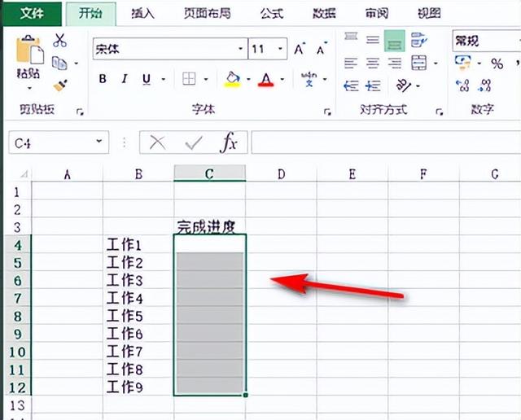Image resolution: width=521 pixels, height=420 pixels.
Task: Increase indent
Action: (x=373, y=86)
